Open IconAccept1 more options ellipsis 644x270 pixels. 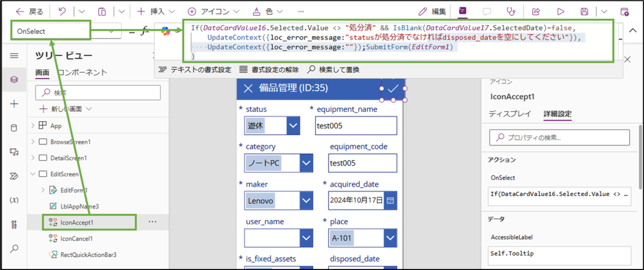click(x=153, y=222)
